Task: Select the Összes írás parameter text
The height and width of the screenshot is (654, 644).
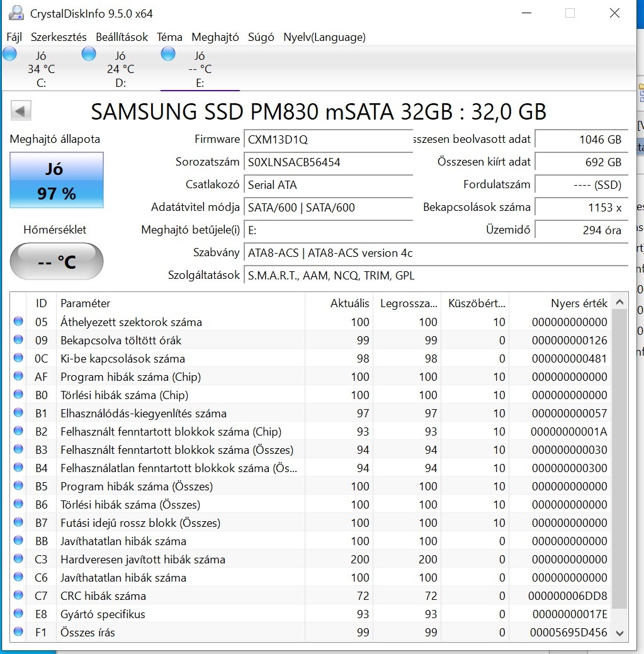Action: click(x=88, y=633)
